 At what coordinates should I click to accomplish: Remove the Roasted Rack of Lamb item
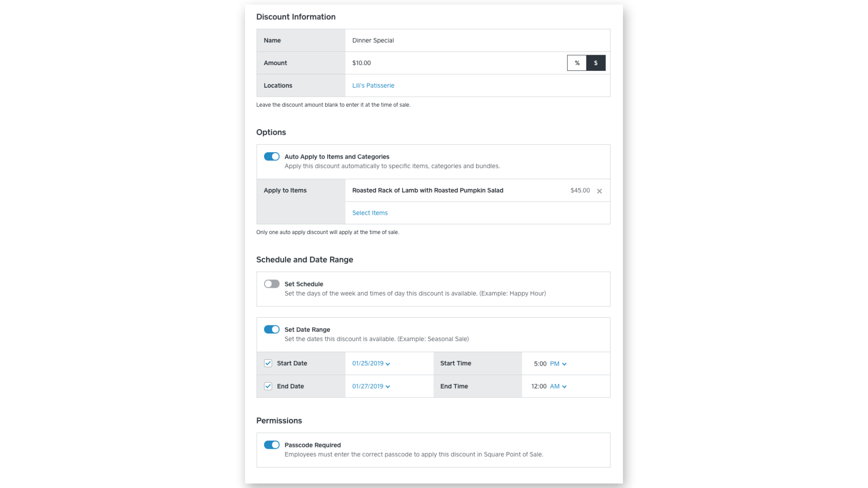[x=599, y=191]
